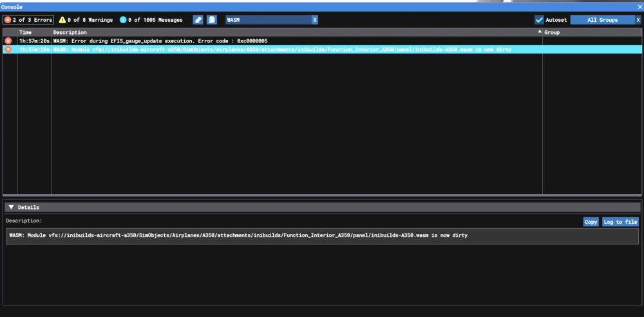Click the copy-log document icon
Screen dimensions: 644x317
211,20
